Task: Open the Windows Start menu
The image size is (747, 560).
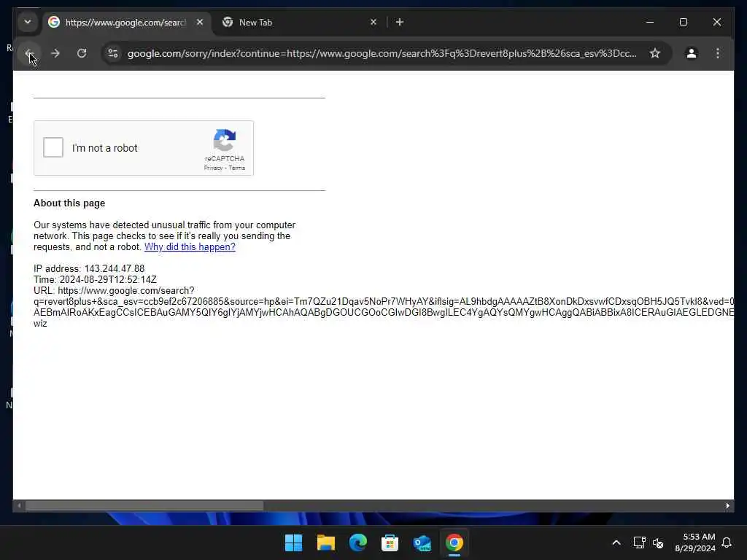Action: point(293,542)
